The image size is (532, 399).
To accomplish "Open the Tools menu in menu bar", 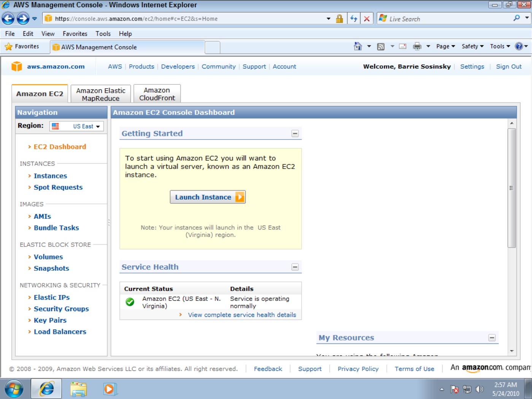I will (103, 33).
